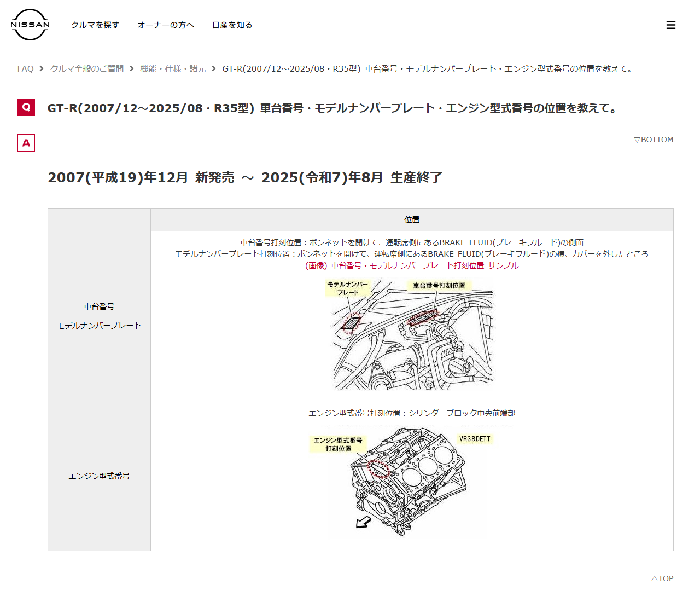Click the red Q question icon
Screen dimensions: 700x602
coord(26,107)
